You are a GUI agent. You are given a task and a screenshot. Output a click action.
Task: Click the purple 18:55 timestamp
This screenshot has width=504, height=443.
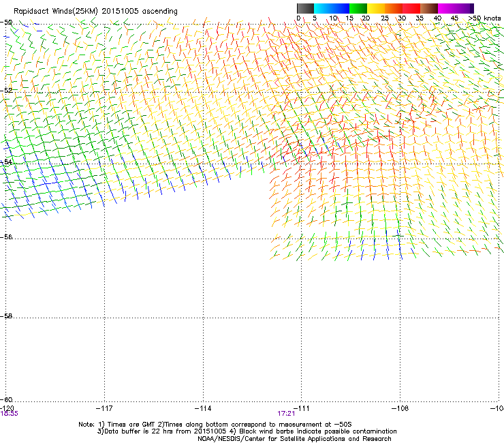pyautogui.click(x=10, y=414)
